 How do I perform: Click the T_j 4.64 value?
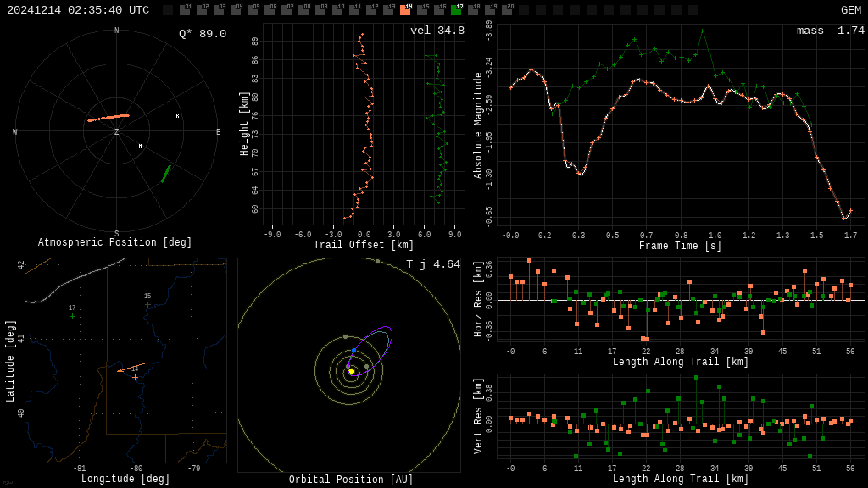(432, 265)
